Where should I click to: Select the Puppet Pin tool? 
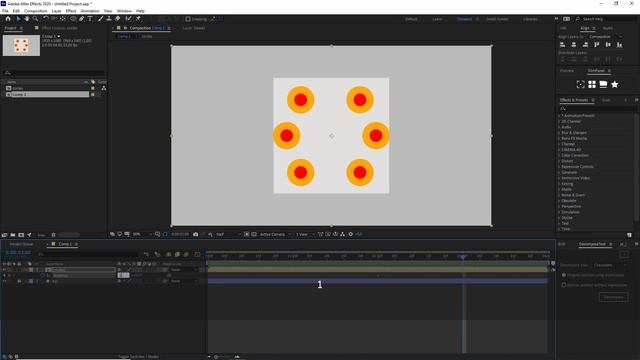(x=138, y=19)
